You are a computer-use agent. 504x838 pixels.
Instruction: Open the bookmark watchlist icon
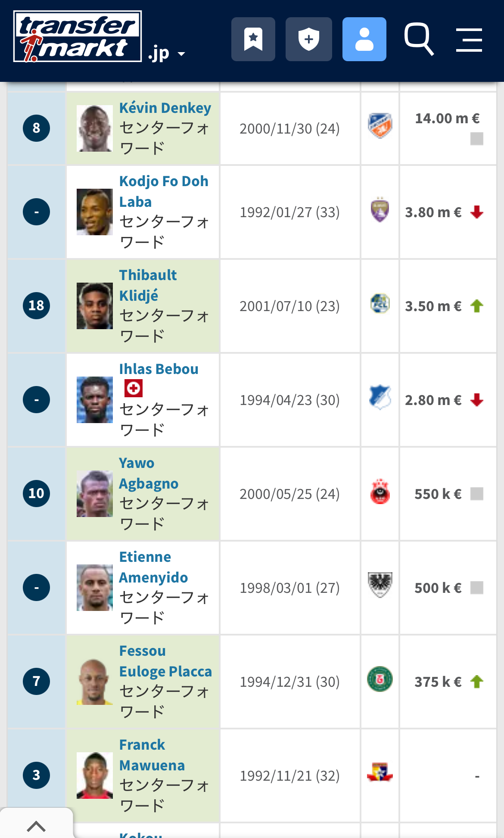[253, 39]
